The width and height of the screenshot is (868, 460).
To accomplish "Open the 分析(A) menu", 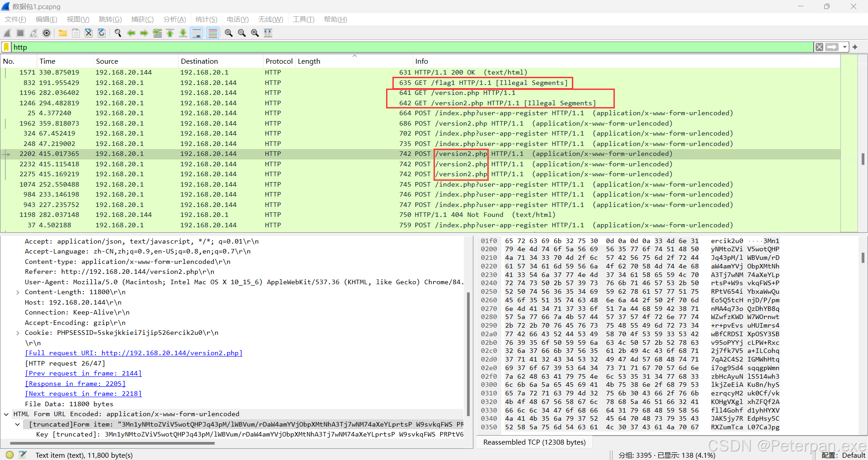I will coord(175,19).
